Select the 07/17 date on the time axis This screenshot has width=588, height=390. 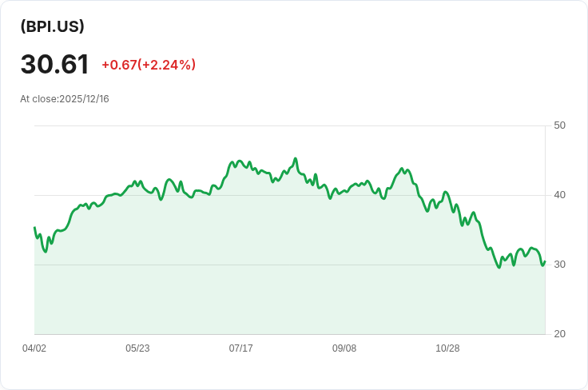click(240, 348)
